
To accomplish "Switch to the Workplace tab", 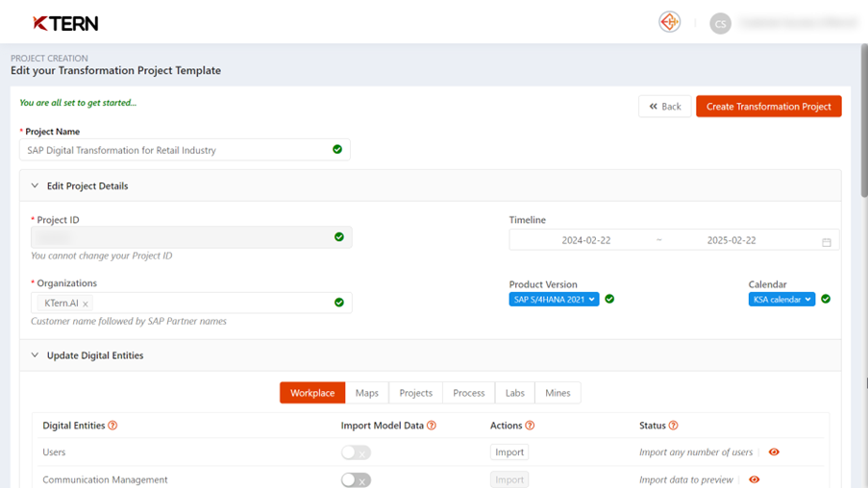I will (312, 393).
